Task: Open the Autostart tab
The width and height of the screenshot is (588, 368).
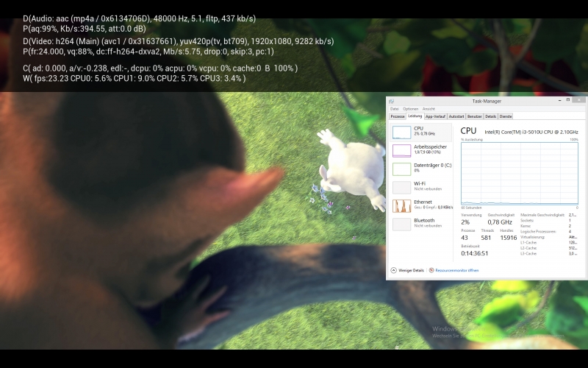Action: pos(456,116)
